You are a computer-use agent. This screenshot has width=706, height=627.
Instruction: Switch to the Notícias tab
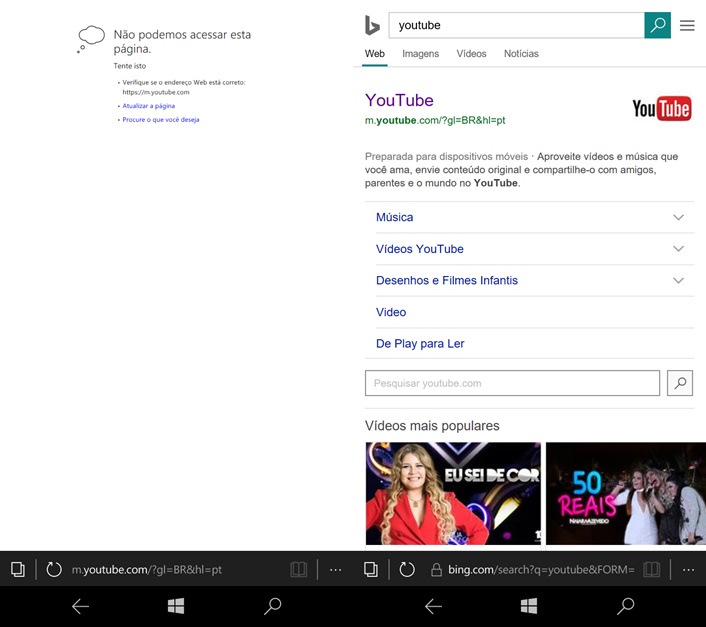pos(521,54)
